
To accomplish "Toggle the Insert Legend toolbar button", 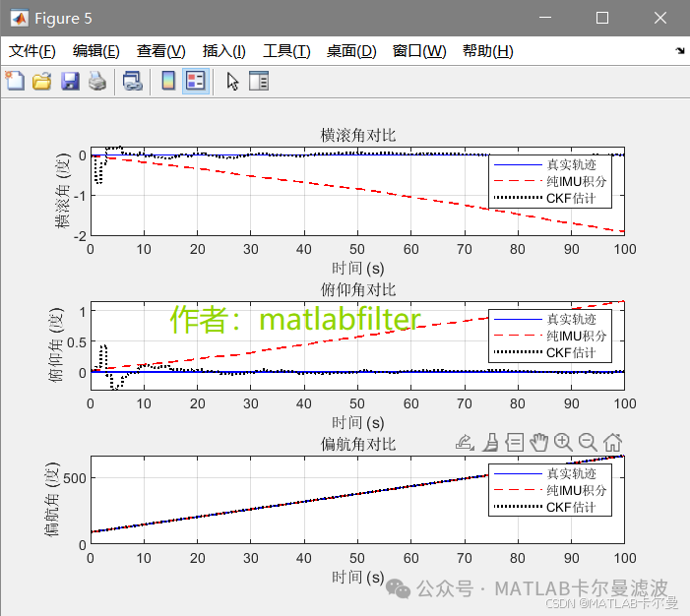I will click(x=195, y=81).
